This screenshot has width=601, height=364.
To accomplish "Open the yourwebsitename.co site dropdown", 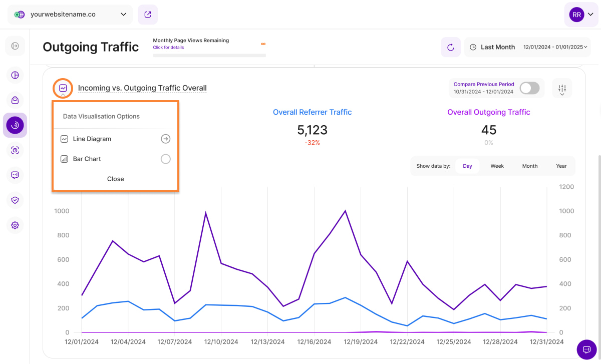I will click(x=70, y=15).
